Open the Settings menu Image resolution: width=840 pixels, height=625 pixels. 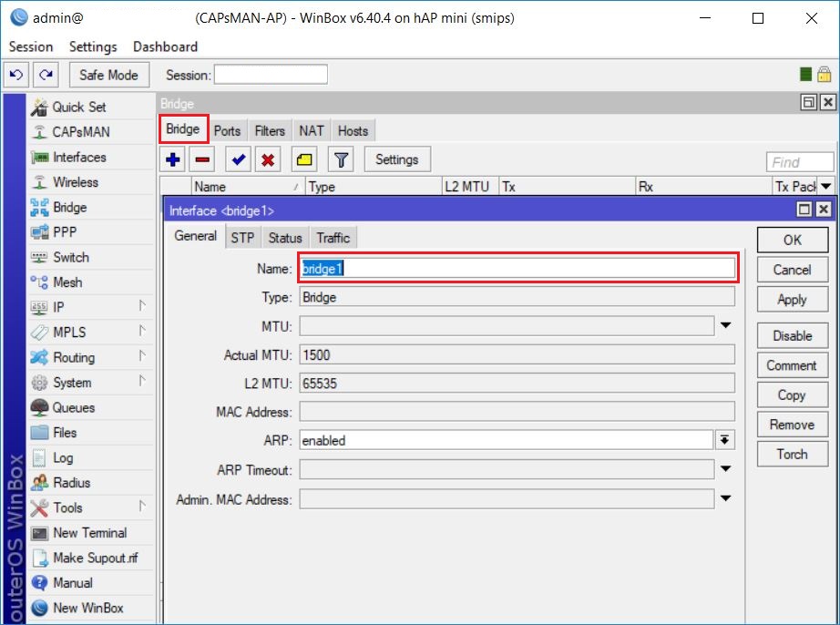pyautogui.click(x=93, y=47)
